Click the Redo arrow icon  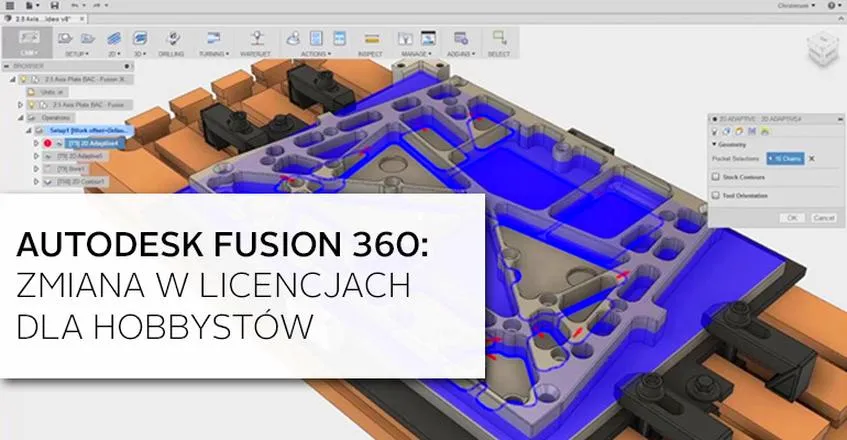(99, 5)
